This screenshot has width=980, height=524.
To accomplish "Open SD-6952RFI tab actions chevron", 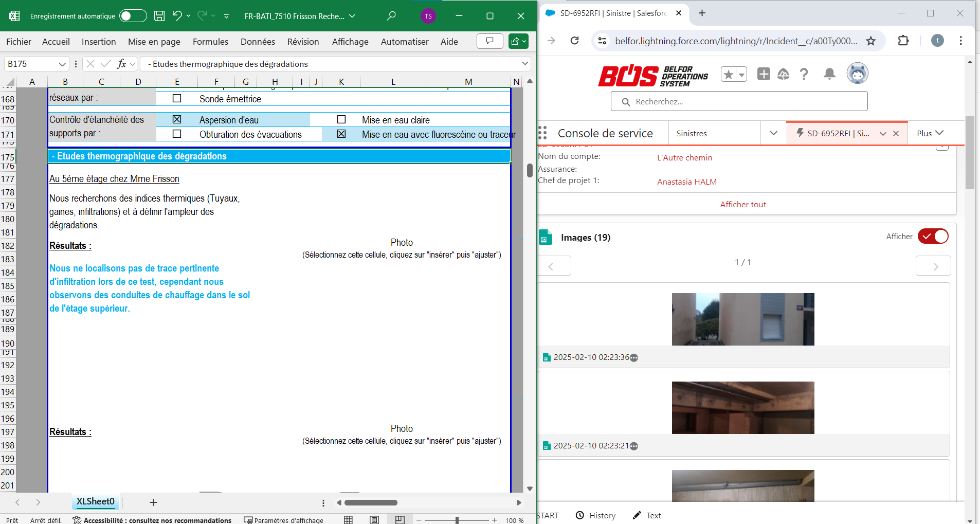I will tap(883, 134).
